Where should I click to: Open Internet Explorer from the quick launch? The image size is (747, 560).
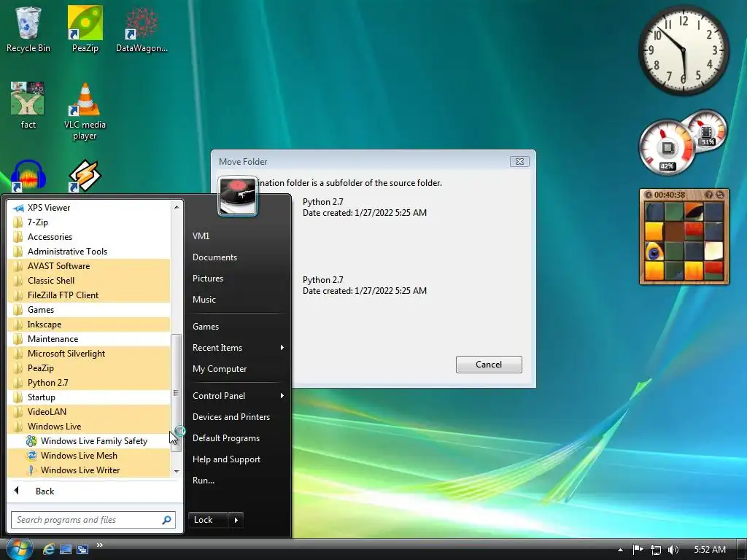(x=49, y=549)
